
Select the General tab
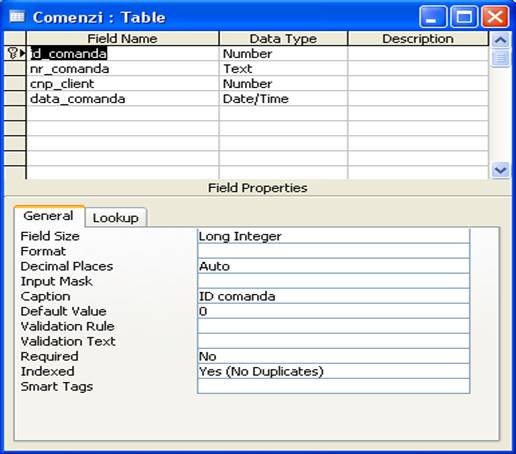(48, 216)
